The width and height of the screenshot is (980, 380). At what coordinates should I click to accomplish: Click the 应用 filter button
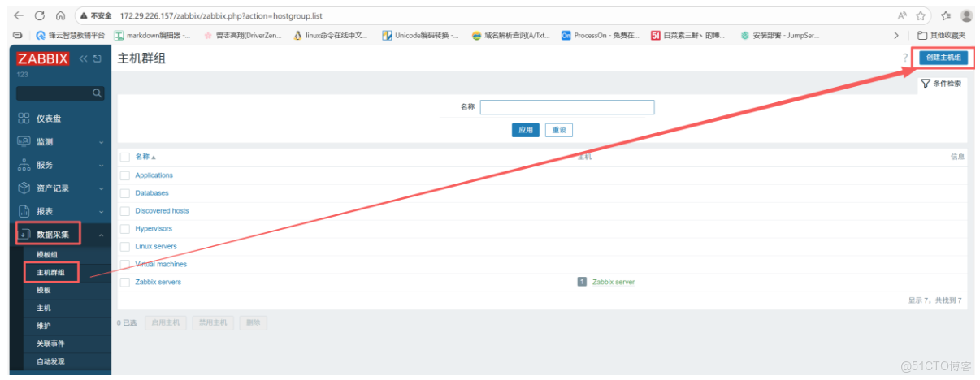(526, 131)
